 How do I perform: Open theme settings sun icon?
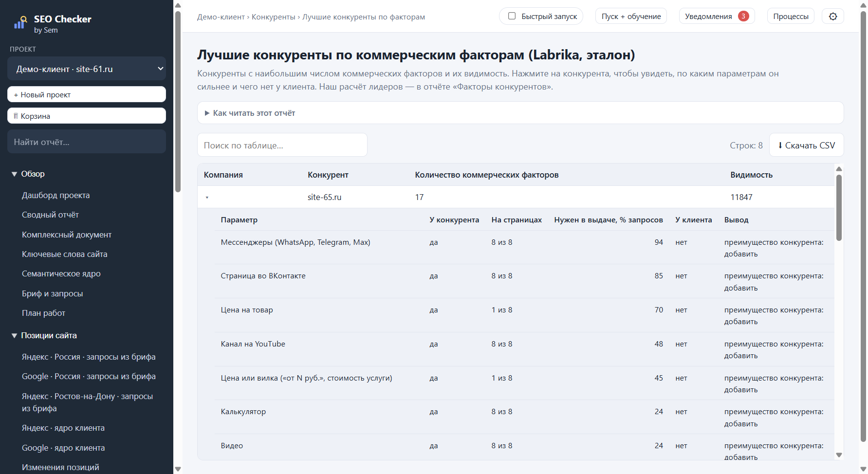tap(833, 16)
